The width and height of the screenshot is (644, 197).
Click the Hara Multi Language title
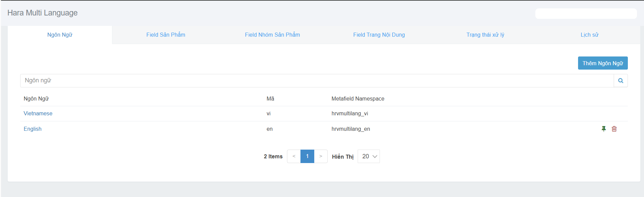(42, 13)
